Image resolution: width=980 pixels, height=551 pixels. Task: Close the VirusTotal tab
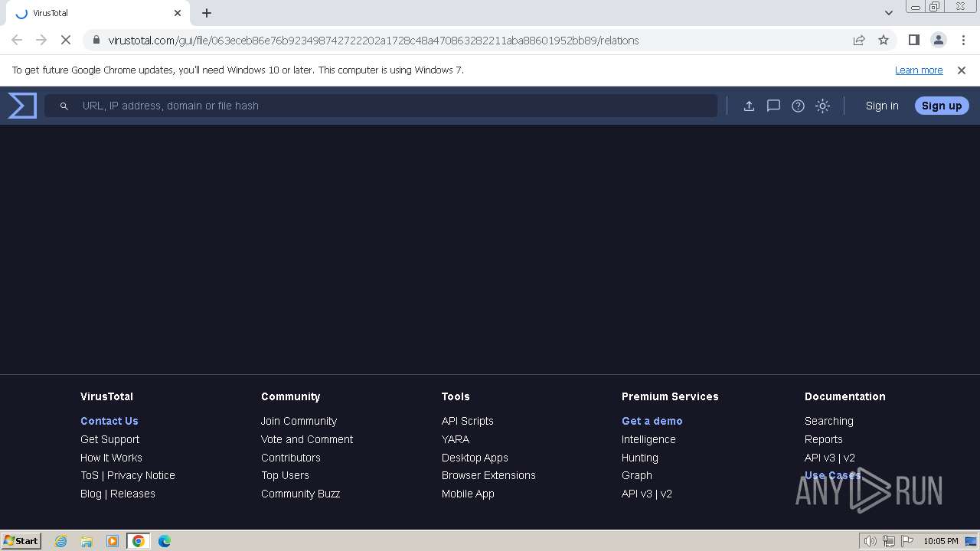(x=178, y=13)
